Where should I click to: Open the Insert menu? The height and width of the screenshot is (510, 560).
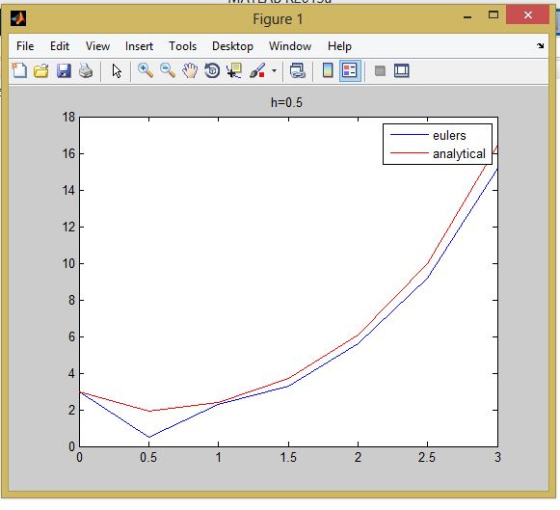(x=139, y=46)
